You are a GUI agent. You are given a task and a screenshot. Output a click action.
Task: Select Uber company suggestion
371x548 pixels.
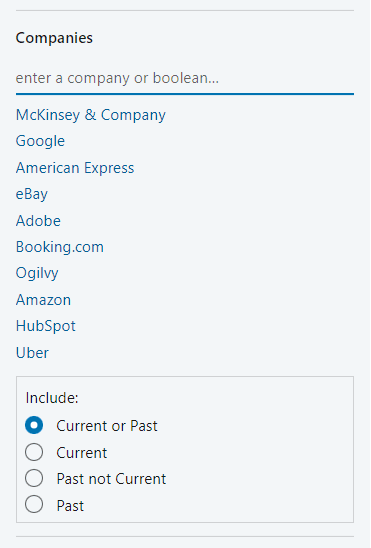point(32,353)
